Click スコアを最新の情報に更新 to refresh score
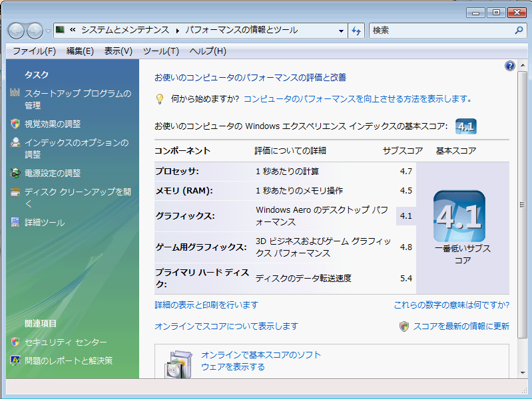The width and height of the screenshot is (532, 399). pos(461,326)
